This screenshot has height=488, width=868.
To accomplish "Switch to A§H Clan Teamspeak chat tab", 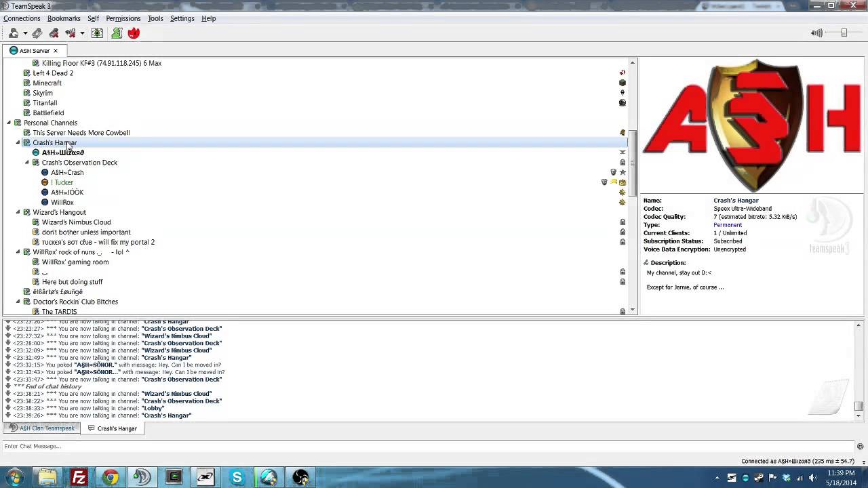I will [x=42, y=428].
